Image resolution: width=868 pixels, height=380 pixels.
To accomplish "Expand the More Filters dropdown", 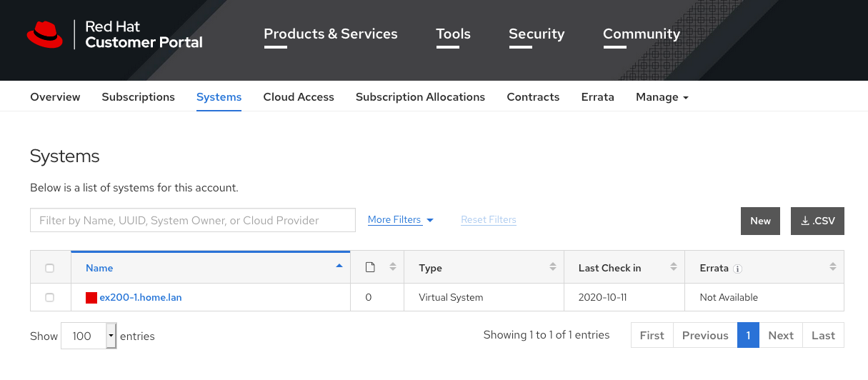I will click(x=401, y=220).
